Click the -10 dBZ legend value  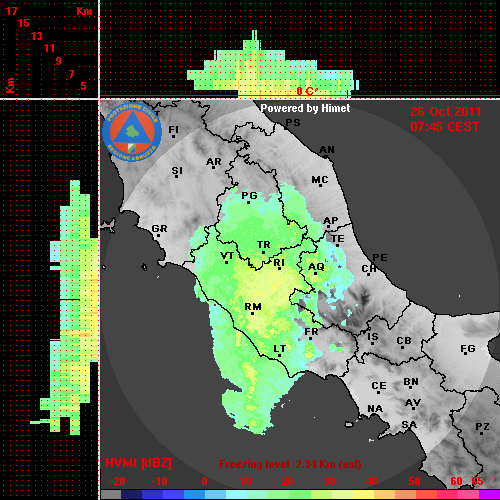[x=159, y=481]
